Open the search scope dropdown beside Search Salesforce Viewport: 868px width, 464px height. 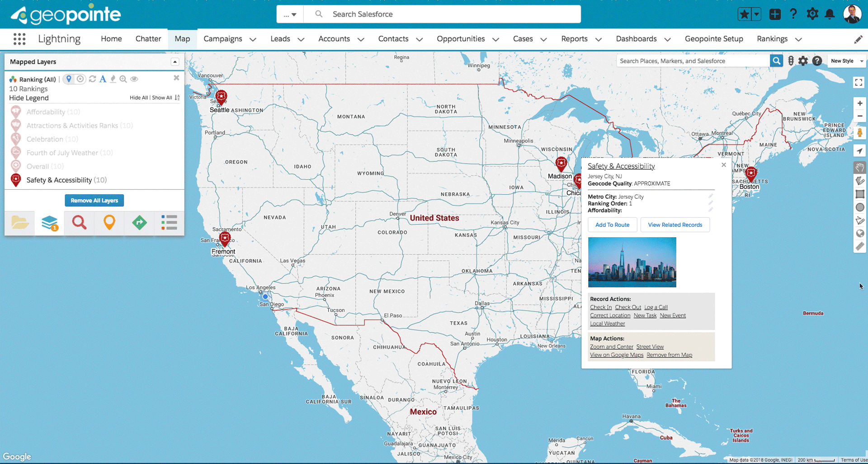pyautogui.click(x=290, y=14)
